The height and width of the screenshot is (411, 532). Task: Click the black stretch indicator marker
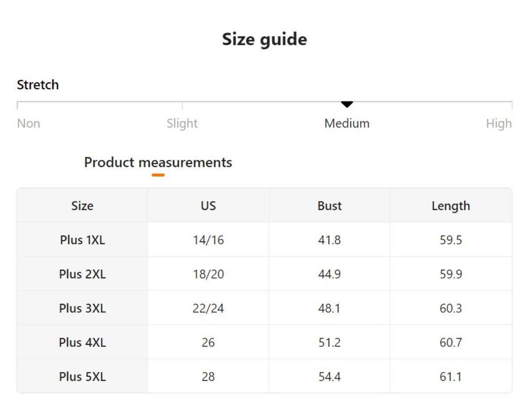[x=347, y=104]
